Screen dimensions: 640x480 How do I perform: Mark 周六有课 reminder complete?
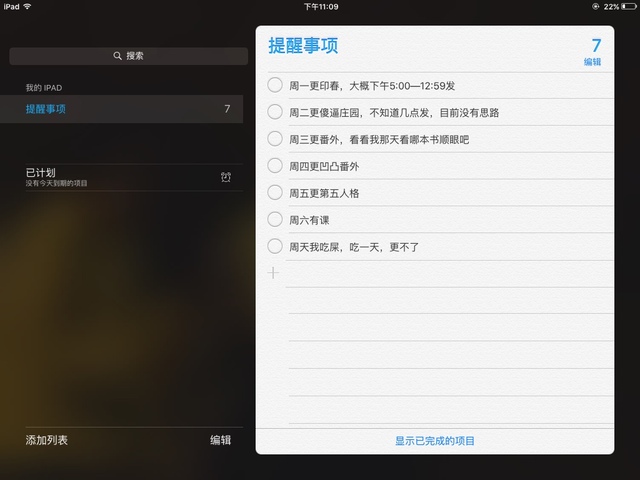(x=275, y=220)
